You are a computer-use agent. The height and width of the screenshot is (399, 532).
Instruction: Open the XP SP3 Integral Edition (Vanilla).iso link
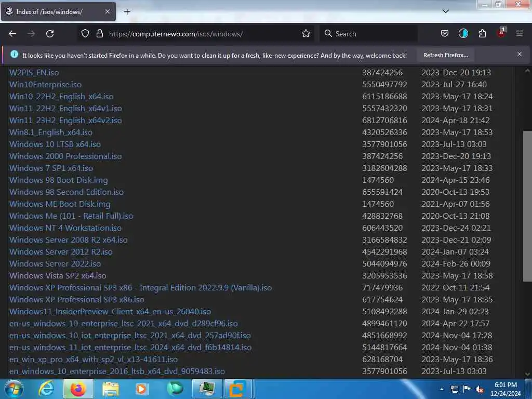pyautogui.click(x=140, y=287)
